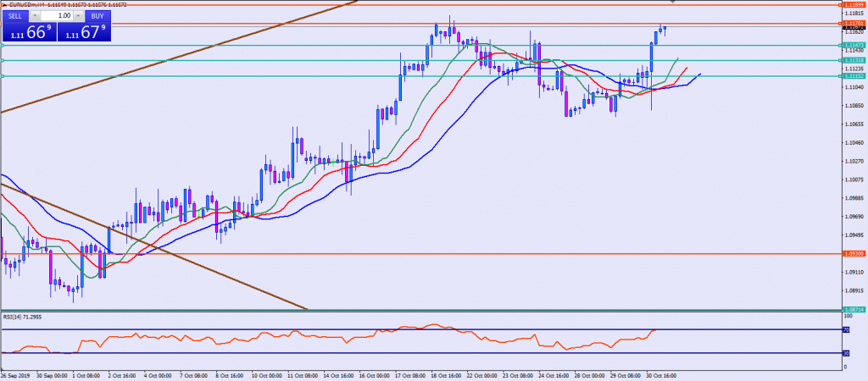Click the sell price tile showing 1.11 66
Viewport: 868px width, 381px height.
(x=28, y=31)
